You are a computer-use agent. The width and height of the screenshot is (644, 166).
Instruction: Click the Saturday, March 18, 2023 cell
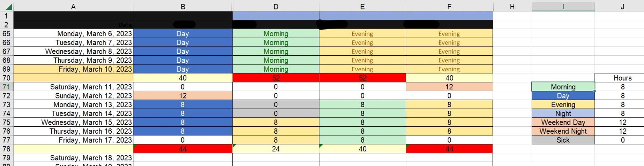click(73, 158)
